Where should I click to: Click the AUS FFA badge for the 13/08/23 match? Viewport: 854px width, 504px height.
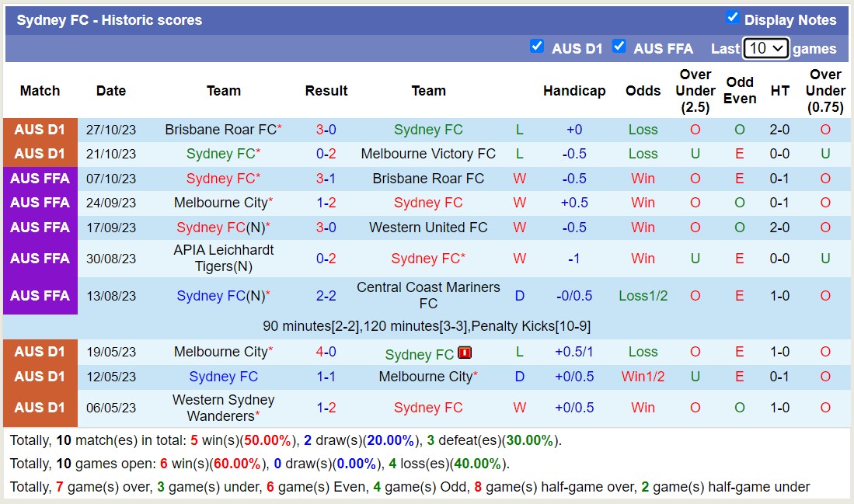pos(40,295)
